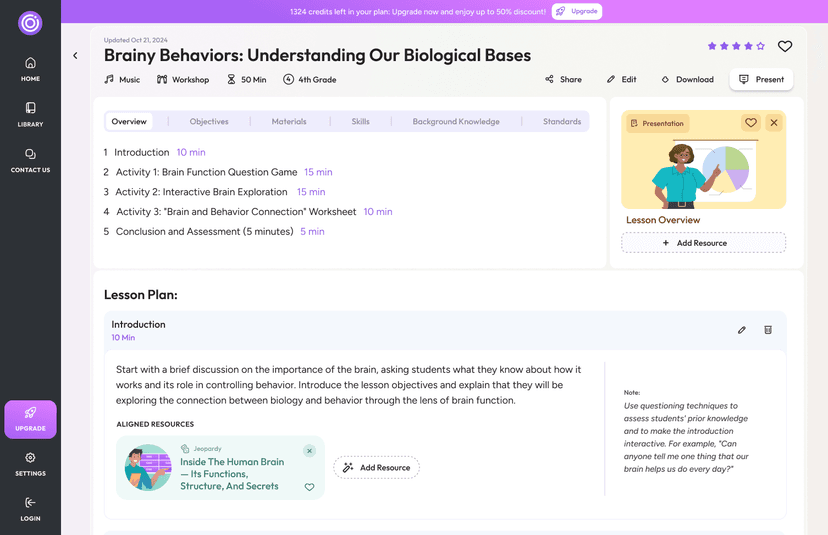Remove the Presentation resource with X
This screenshot has height=535, width=828.
pos(774,123)
